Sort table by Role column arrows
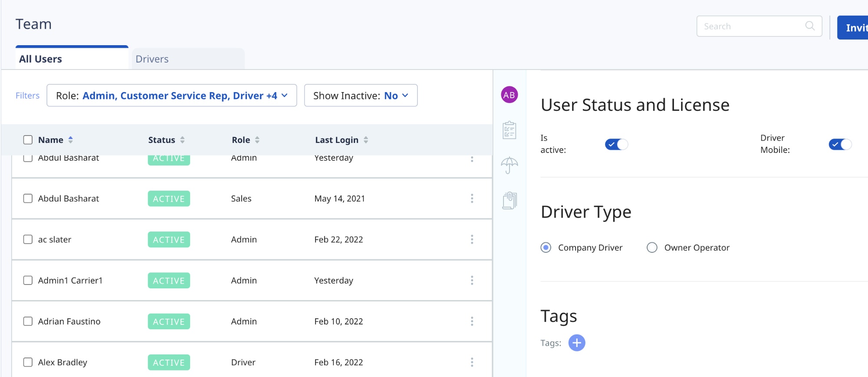 (x=257, y=140)
